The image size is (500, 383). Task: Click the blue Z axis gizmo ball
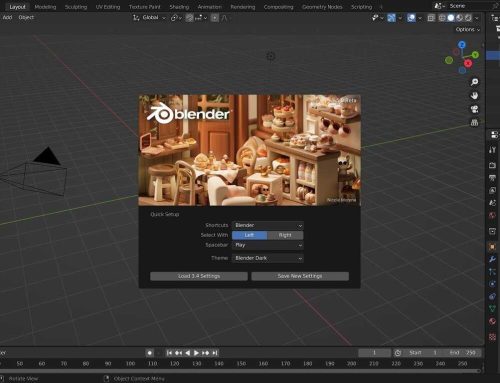coord(462,45)
